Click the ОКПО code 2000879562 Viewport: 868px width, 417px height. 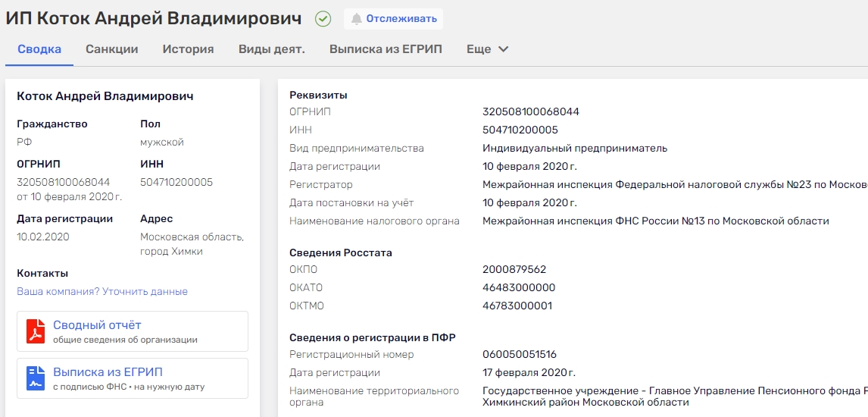(x=514, y=269)
